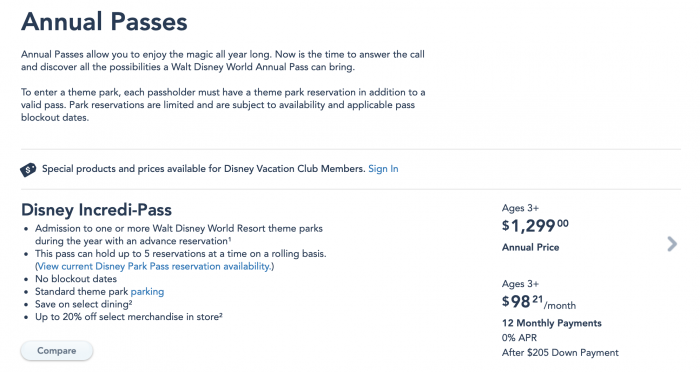This screenshot has height=372, width=700.
Task: Expand Incredi-Pass using the right chevron arrow
Action: pos(672,244)
